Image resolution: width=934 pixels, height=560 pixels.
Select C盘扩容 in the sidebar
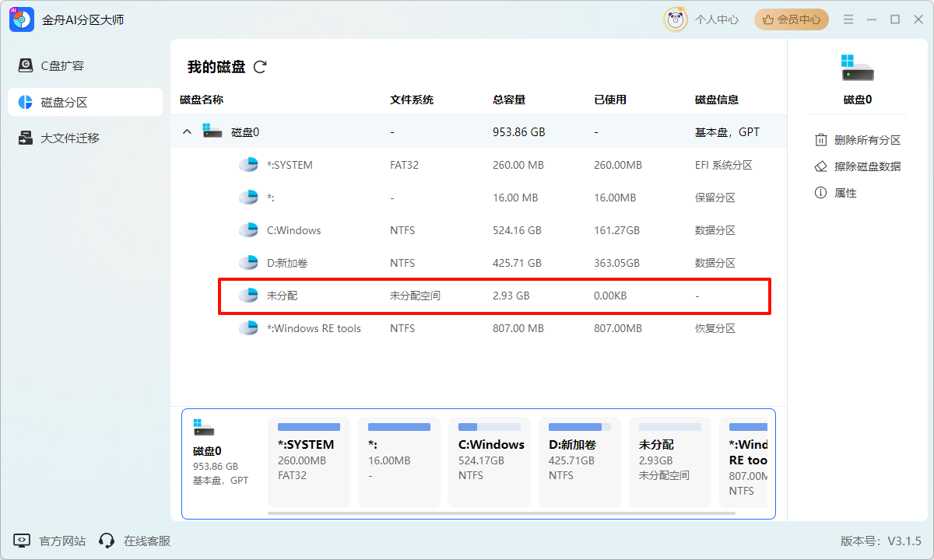[x=85, y=66]
